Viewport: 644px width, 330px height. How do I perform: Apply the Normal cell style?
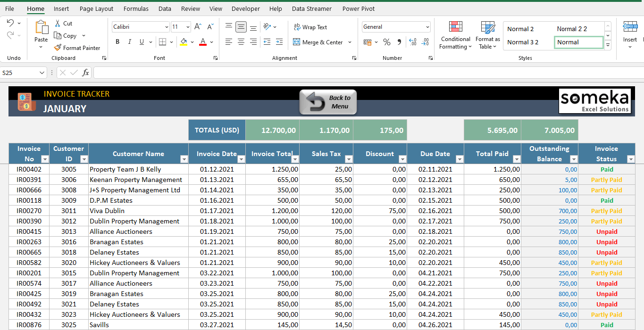point(578,42)
